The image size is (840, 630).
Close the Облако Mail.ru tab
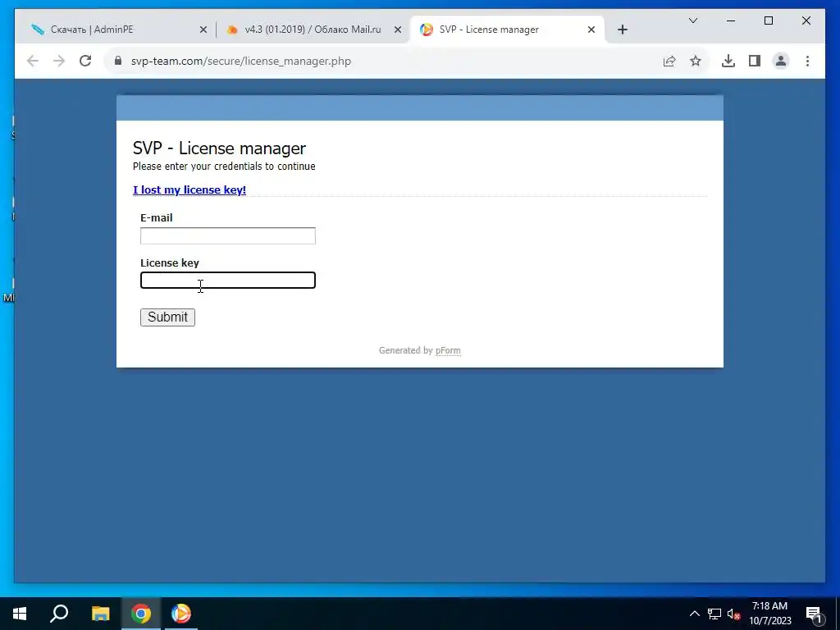click(398, 30)
